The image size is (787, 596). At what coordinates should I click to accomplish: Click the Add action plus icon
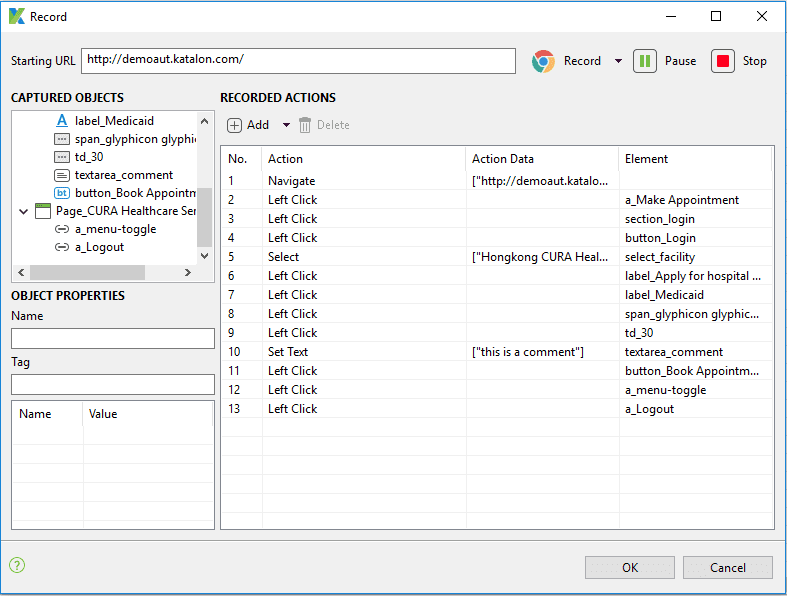(235, 125)
